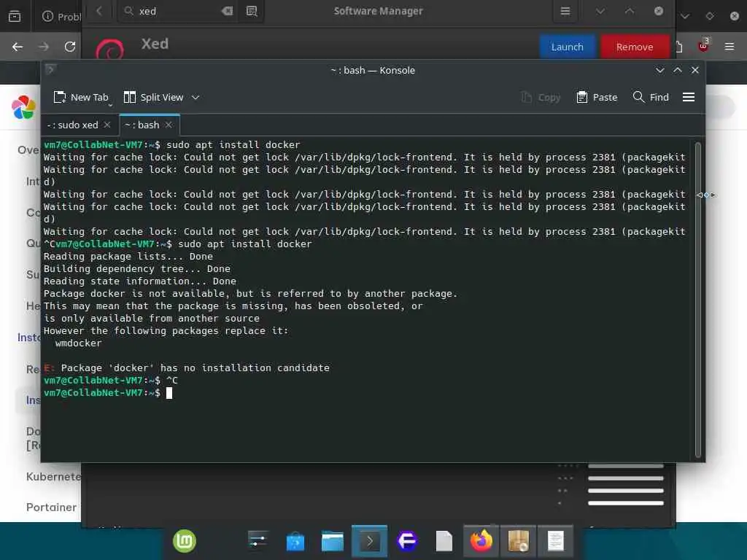Select the 'Probl' Firefox tab
747x560 pixels.
click(x=61, y=16)
